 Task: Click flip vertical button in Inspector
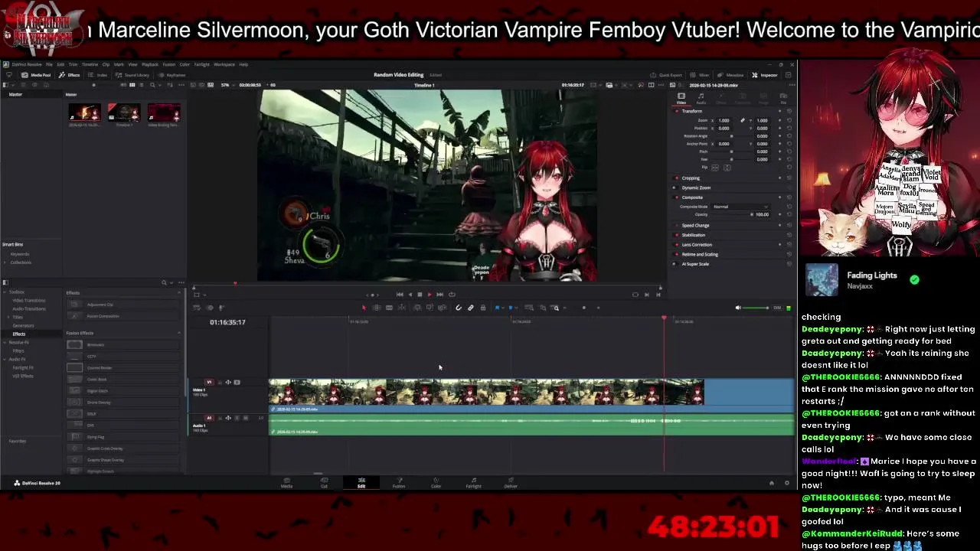tap(727, 168)
